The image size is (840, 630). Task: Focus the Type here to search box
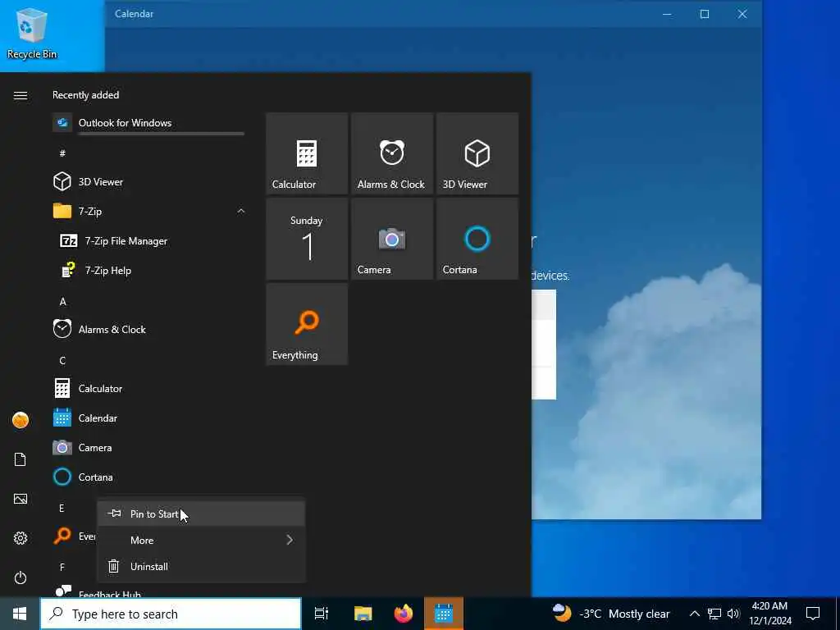pyautogui.click(x=171, y=614)
